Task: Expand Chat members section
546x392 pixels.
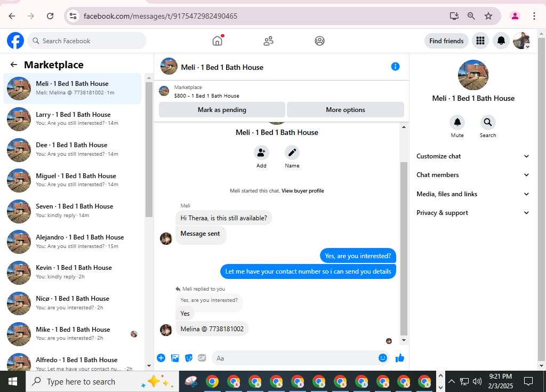Action: coord(473,175)
